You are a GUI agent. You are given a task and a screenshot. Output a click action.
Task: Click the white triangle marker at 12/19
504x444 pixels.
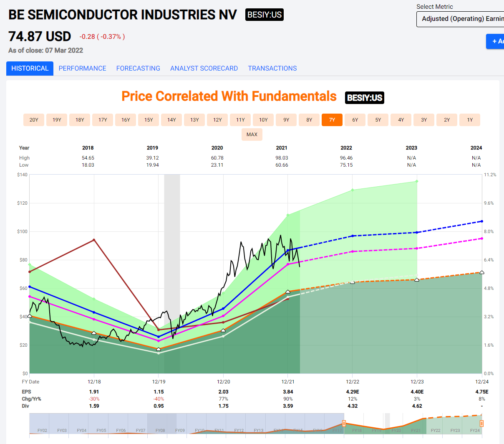pos(159,349)
